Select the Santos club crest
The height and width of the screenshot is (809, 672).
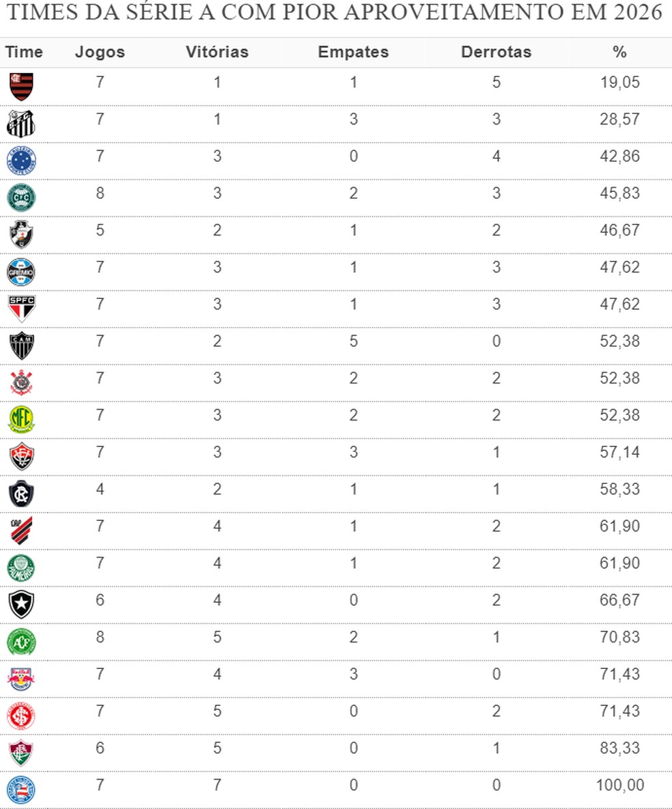pyautogui.click(x=21, y=124)
